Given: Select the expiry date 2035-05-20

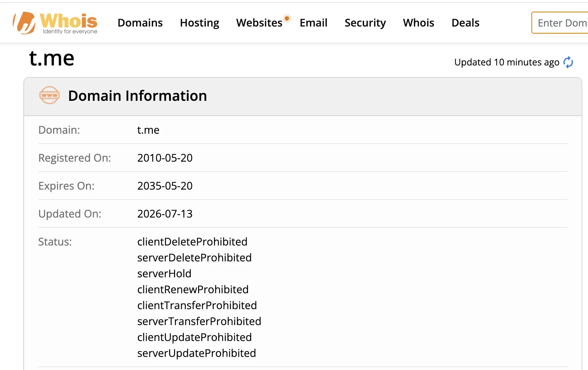Looking at the screenshot, I should 165,186.
